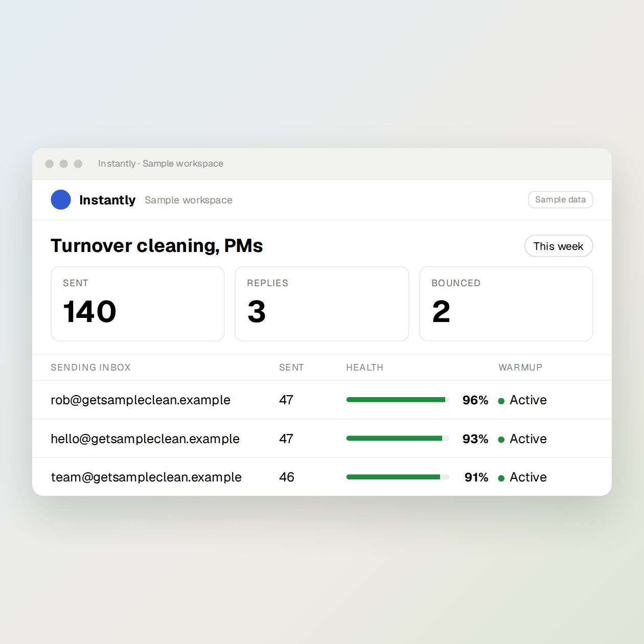Click the blue Instantly logo circle
Image resolution: width=644 pixels, height=644 pixels.
[61, 200]
